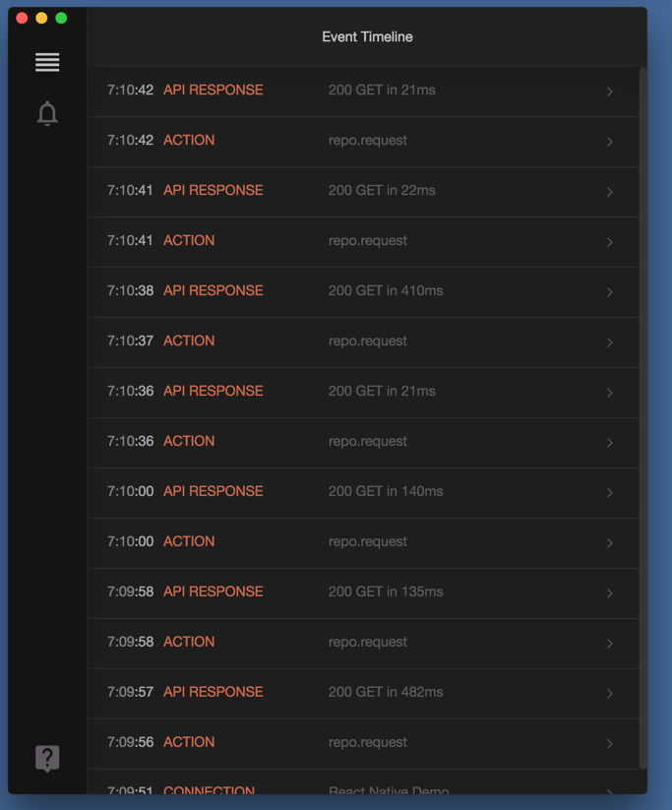Click the green fullscreen window button

point(61,18)
